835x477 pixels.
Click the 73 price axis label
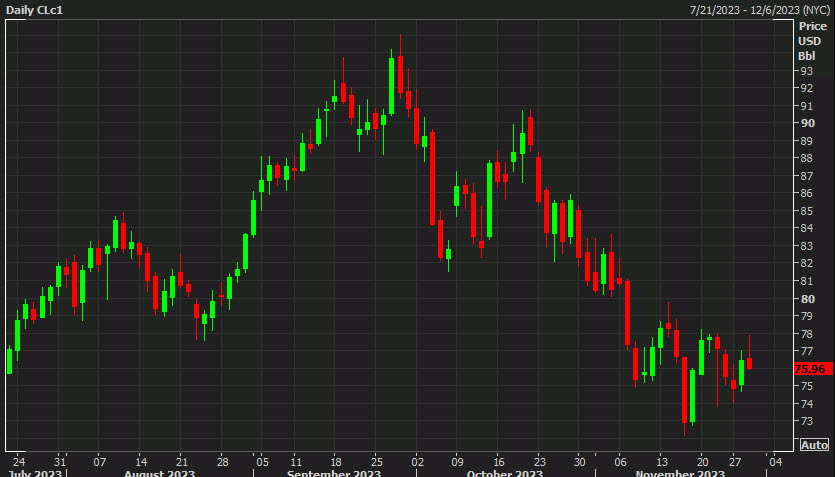(806, 421)
